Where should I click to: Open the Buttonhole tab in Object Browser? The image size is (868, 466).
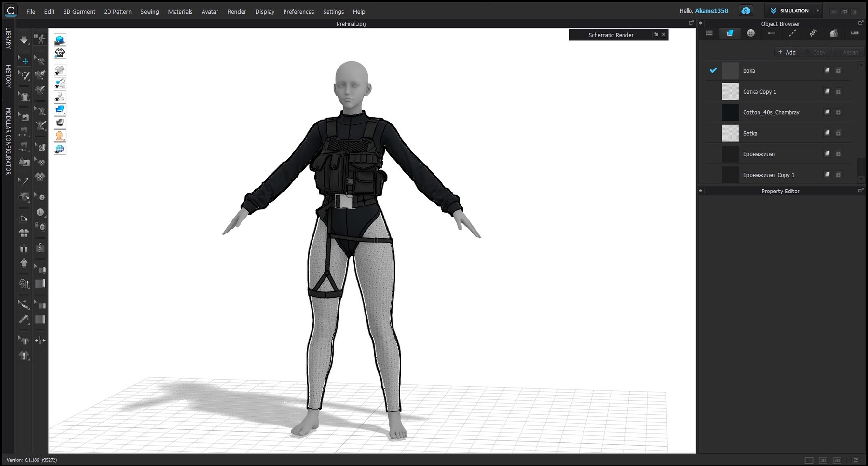point(772,33)
